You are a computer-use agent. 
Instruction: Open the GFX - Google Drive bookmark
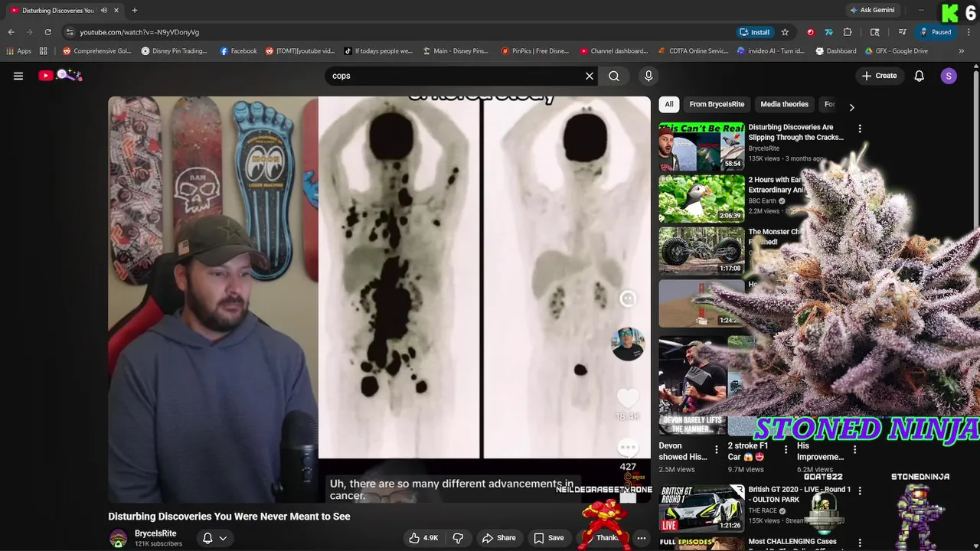[x=896, y=51]
